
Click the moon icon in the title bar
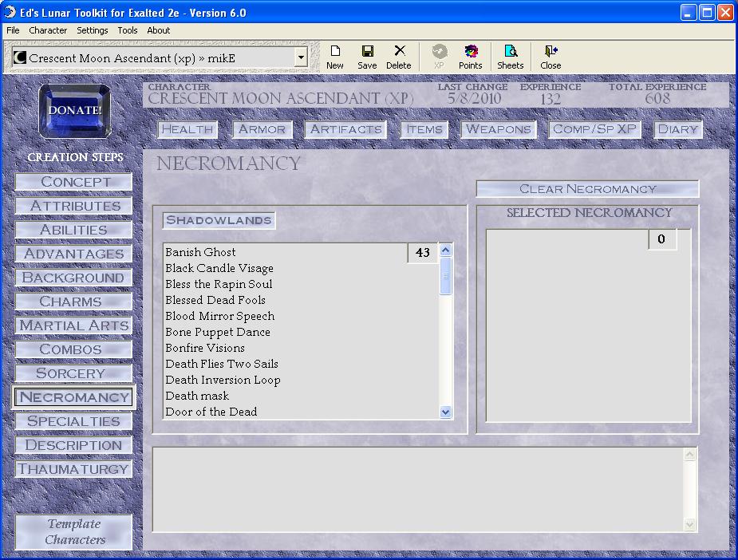click(10, 12)
